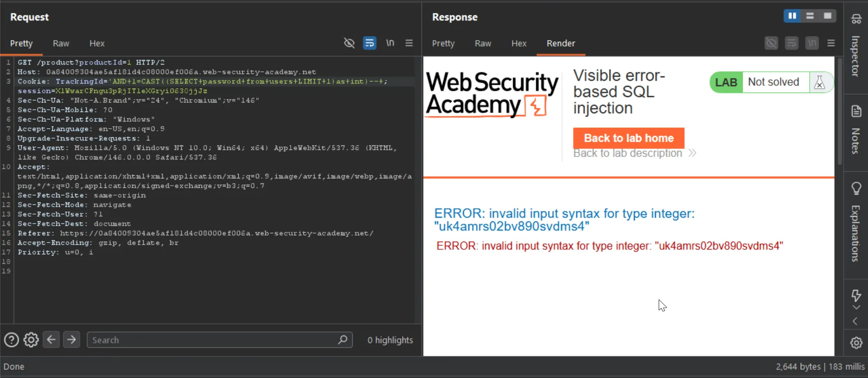
Task: Click Back to lab home button
Action: (628, 138)
